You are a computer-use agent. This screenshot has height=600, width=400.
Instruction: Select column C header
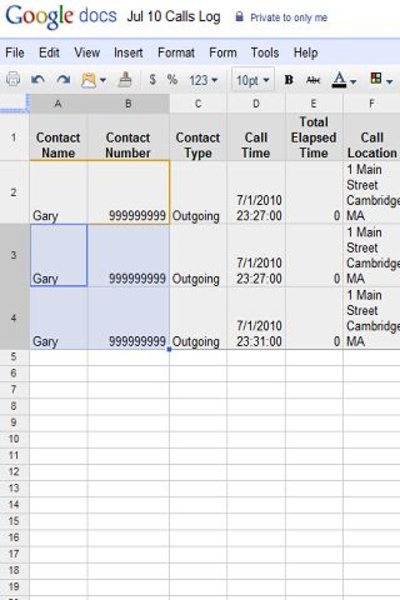[198, 104]
